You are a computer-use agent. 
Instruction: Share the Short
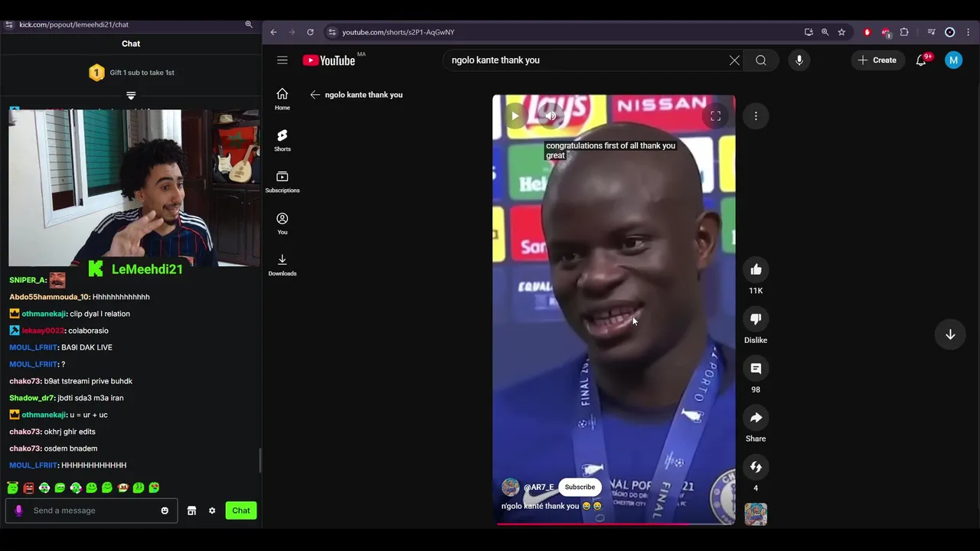coord(756,418)
